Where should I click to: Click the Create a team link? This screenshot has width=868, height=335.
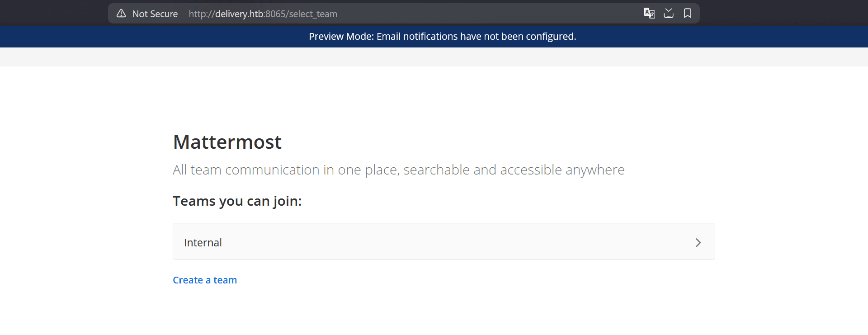pos(205,280)
